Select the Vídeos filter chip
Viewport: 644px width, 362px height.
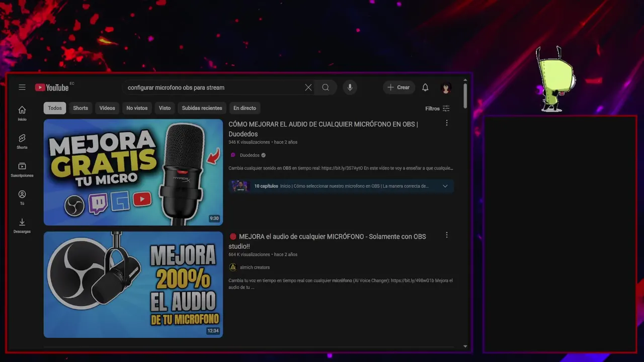pos(107,108)
